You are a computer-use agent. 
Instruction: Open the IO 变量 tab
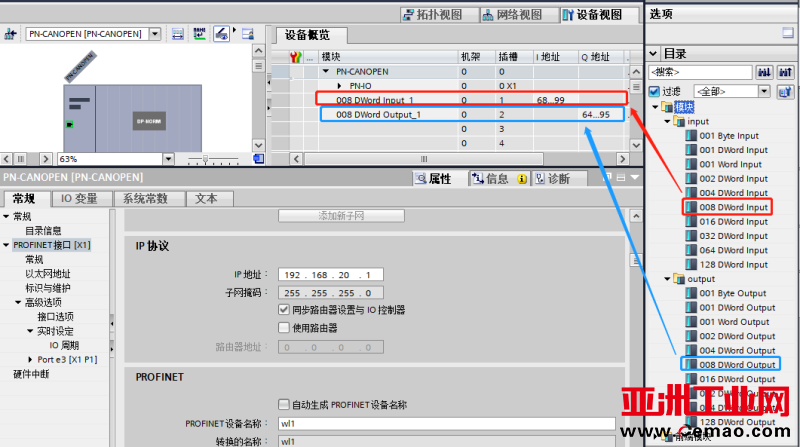79,198
